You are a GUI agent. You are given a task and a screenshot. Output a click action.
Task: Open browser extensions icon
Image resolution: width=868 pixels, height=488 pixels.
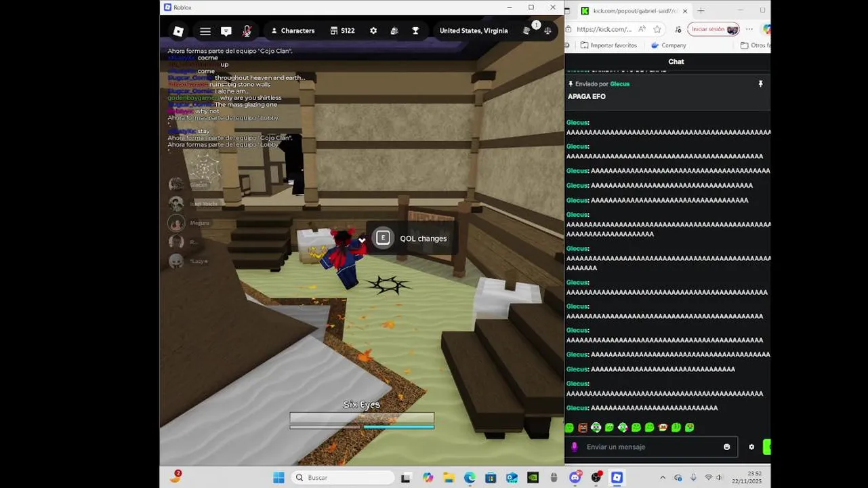click(x=678, y=30)
